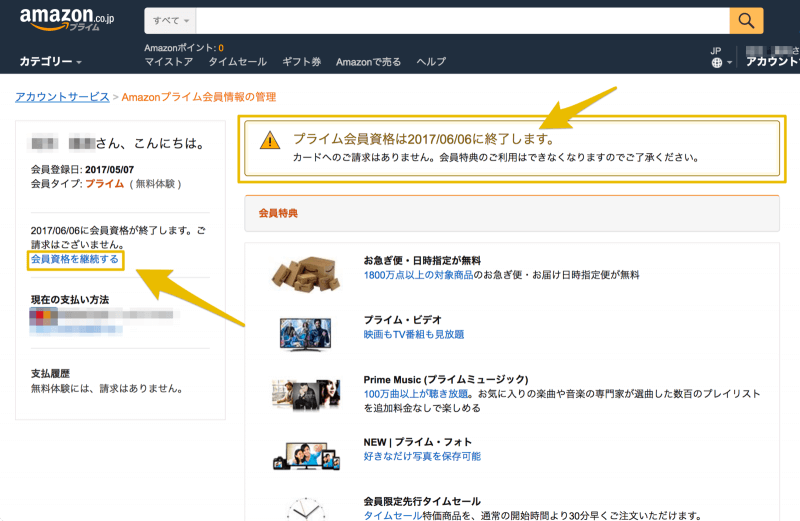Viewport: 800px width, 521px height.
Task: Click the 支払履歴 heading
Action: 50,374
